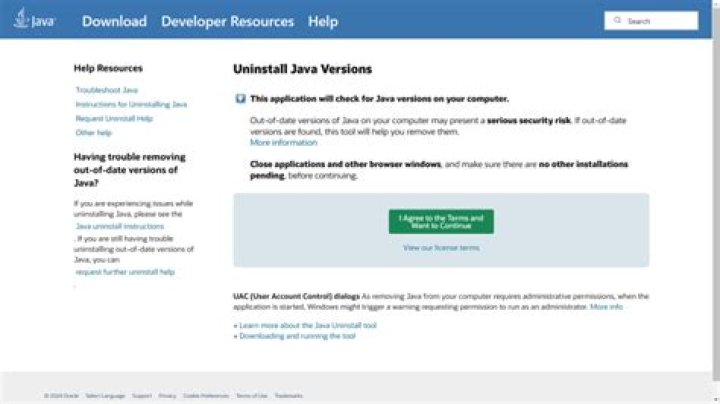Click the blue info icon beside application notice
Screen dimensions: 720x404
click(240, 99)
